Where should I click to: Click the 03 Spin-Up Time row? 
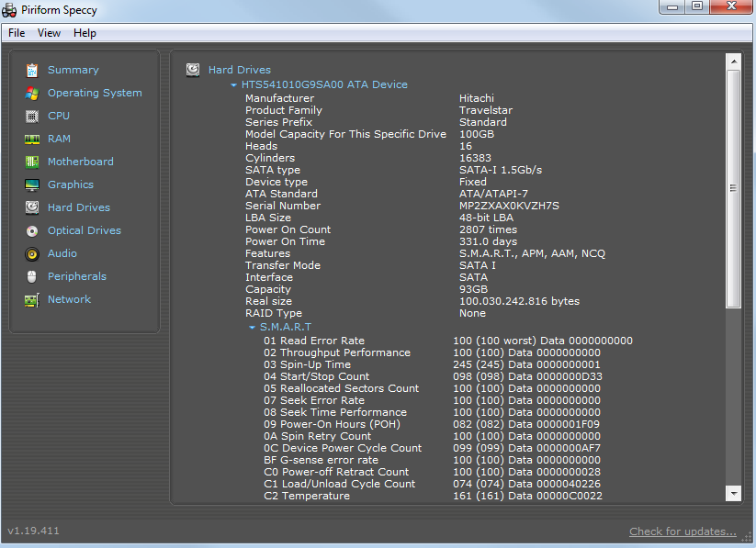(433, 364)
